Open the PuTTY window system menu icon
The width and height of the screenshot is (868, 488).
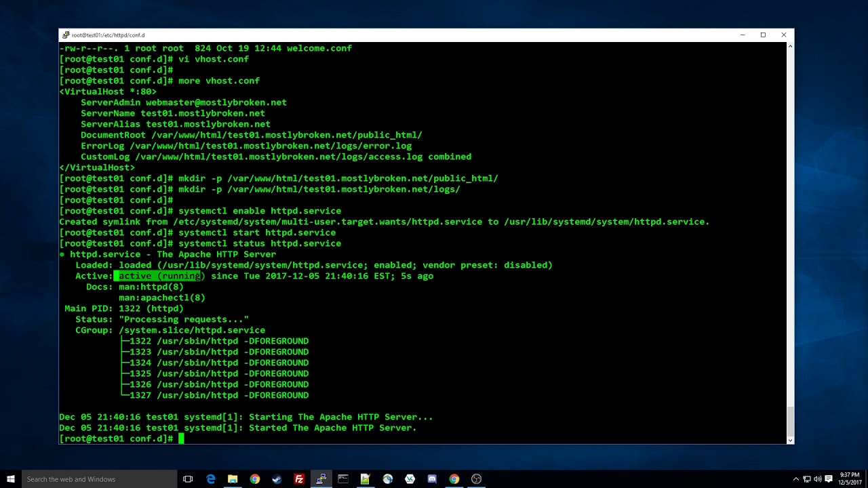65,35
